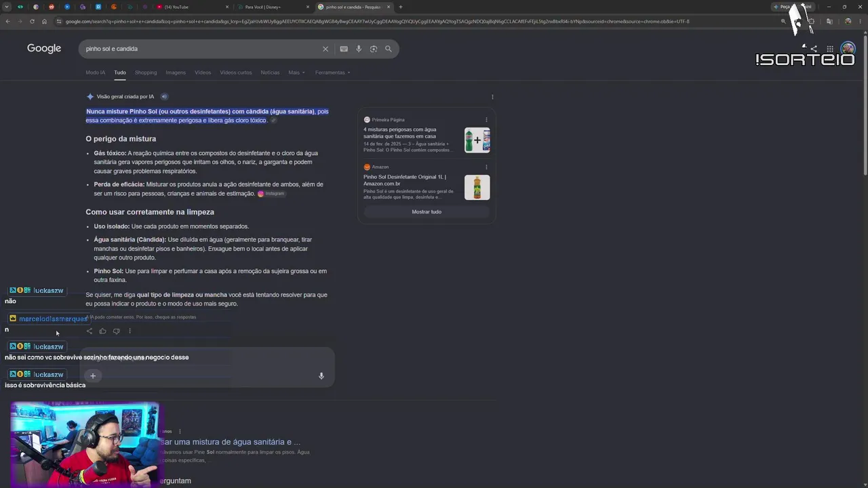Share the AI overview answer
The width and height of the screenshot is (868, 488).
pos(90,331)
